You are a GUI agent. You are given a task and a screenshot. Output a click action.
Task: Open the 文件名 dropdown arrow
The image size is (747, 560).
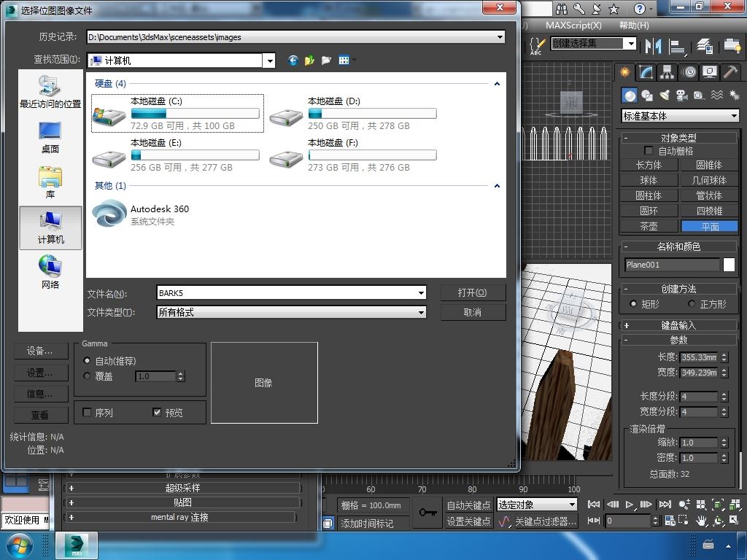421,293
